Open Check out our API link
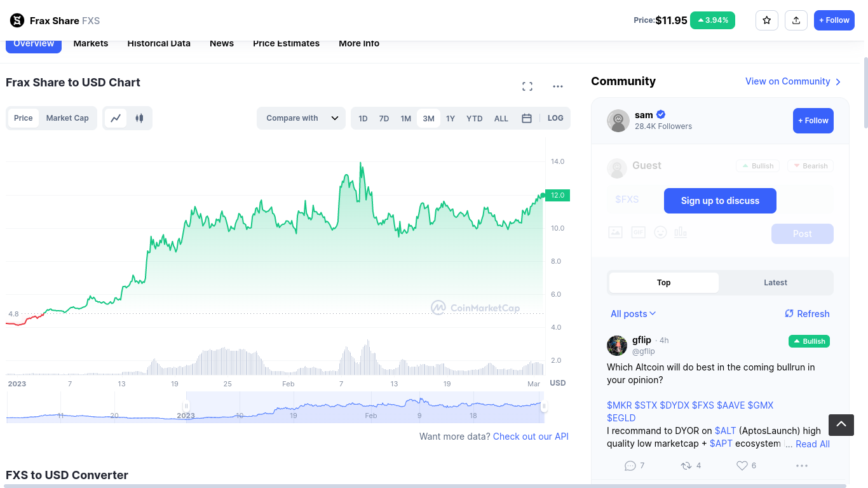 (x=531, y=437)
